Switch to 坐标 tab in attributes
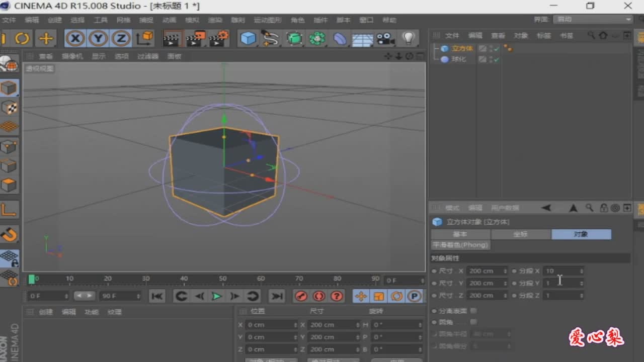The image size is (644, 362). 521,234
